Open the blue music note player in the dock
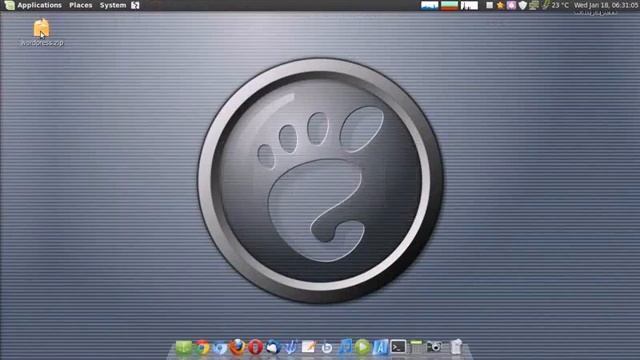 (345, 347)
